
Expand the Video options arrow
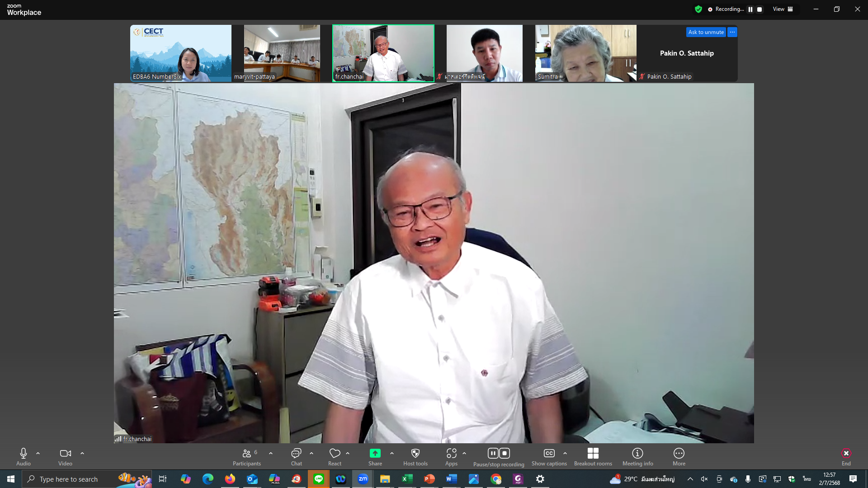point(82,453)
